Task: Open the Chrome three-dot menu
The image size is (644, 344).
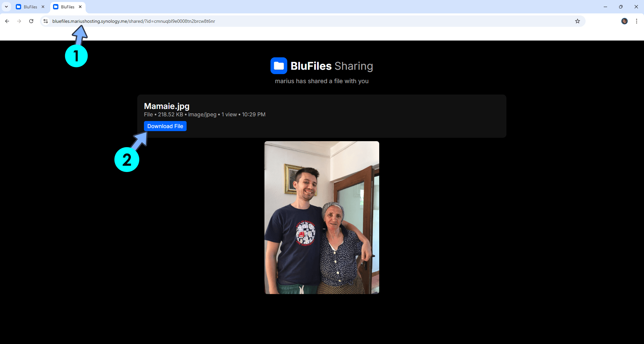Action: pyautogui.click(x=636, y=21)
